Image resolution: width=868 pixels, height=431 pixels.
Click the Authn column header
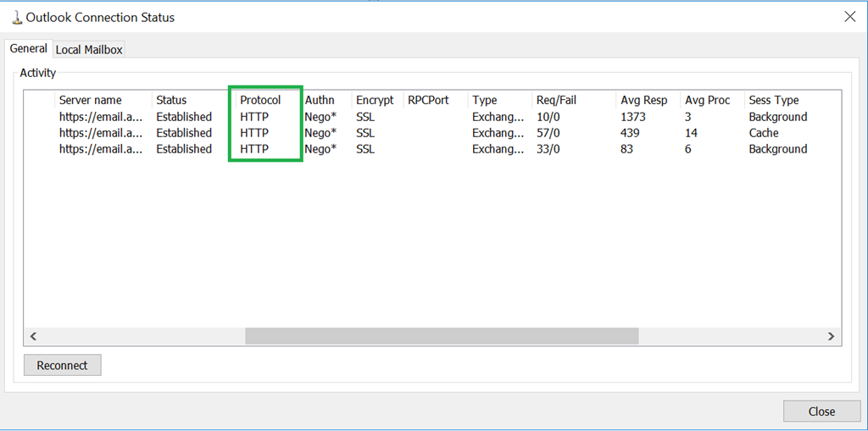point(325,100)
